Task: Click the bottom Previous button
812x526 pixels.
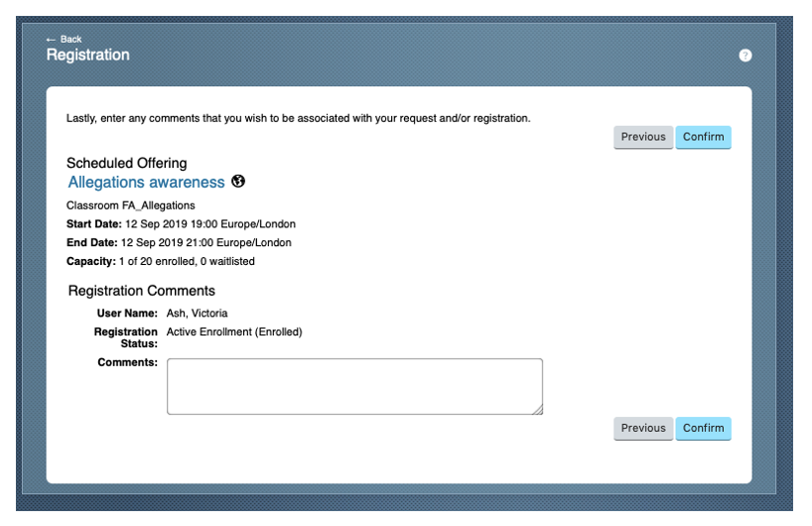Action: click(643, 428)
